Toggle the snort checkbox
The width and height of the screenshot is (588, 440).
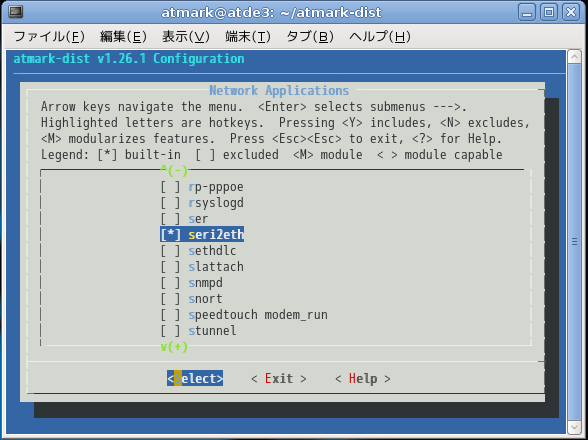pyautogui.click(x=170, y=299)
